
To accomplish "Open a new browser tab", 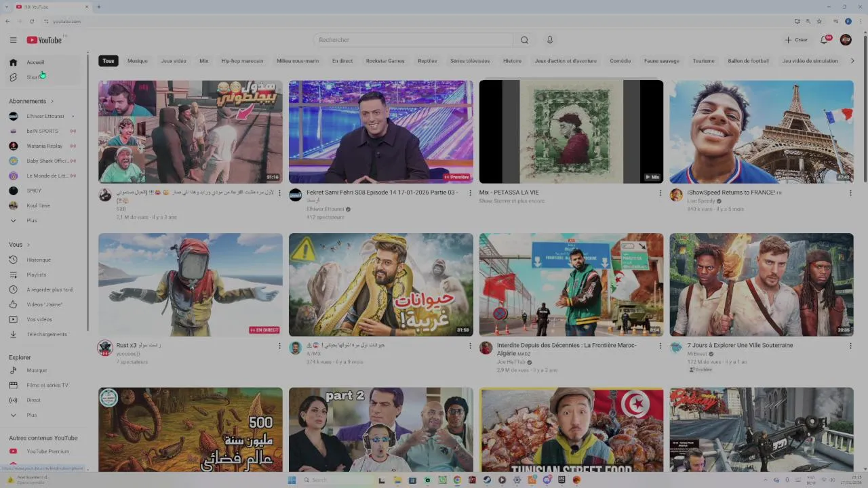I will [x=99, y=7].
